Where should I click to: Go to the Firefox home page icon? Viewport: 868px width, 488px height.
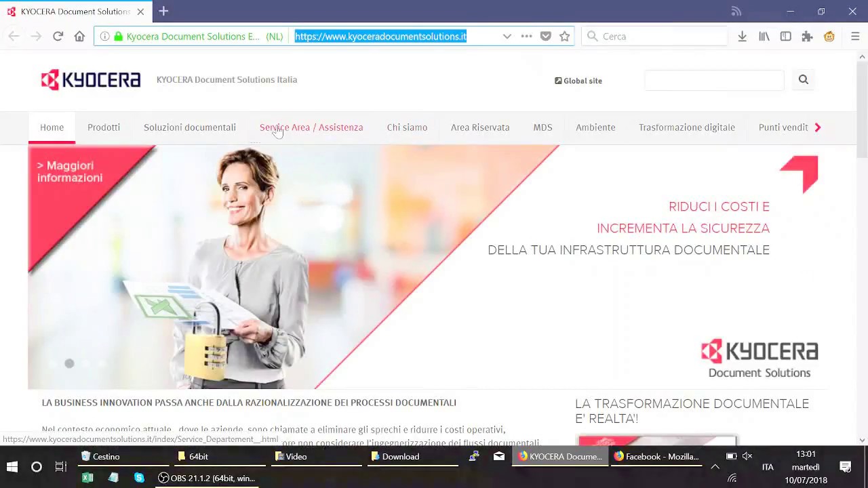[x=79, y=37]
